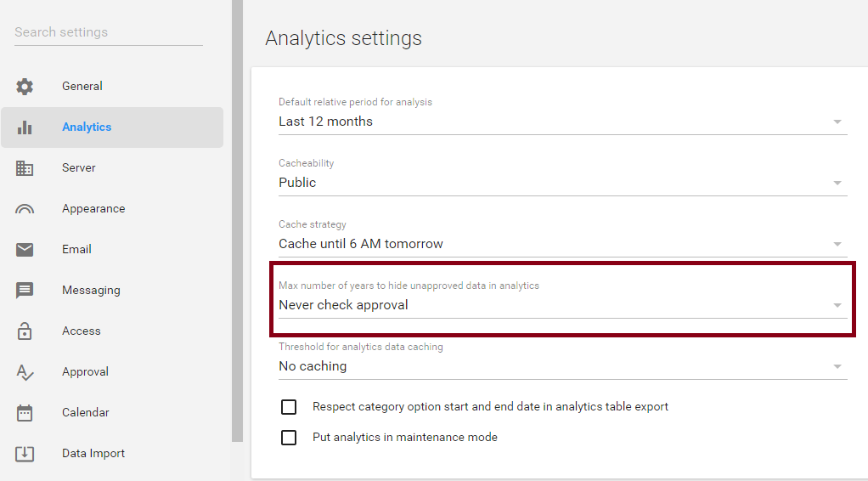Enable respect category option dates checkbox
The width and height of the screenshot is (868, 481).
tap(289, 407)
